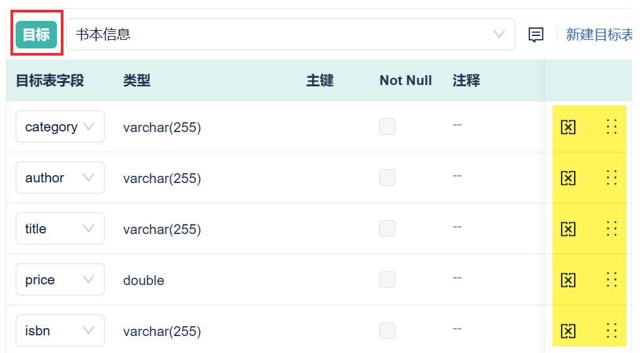Open the comment icon next to table selector

click(x=535, y=35)
